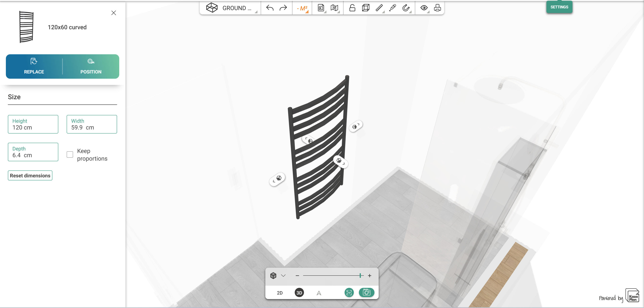Click the wireframe cube icon
The width and height of the screenshot is (644, 308).
(366, 8)
